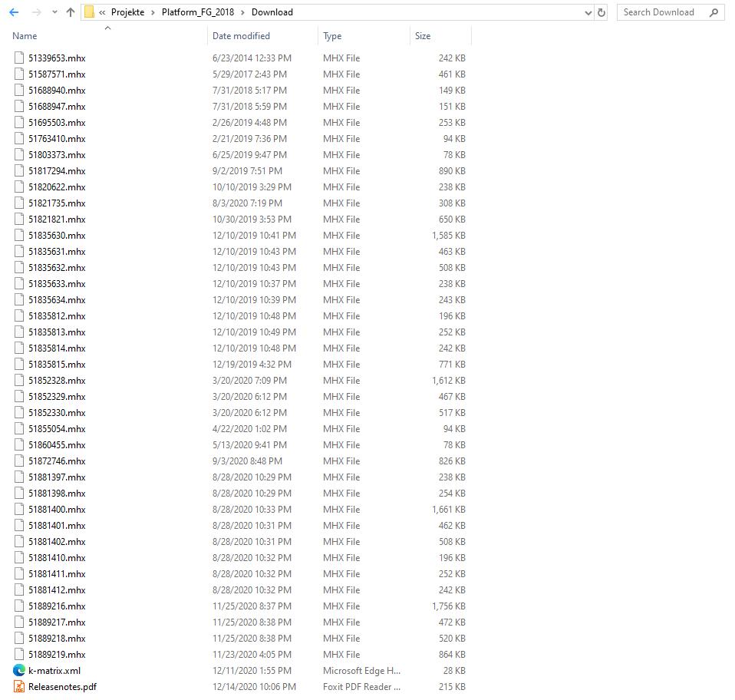Click the search magnifier icon
The image size is (735, 700).
(x=714, y=12)
